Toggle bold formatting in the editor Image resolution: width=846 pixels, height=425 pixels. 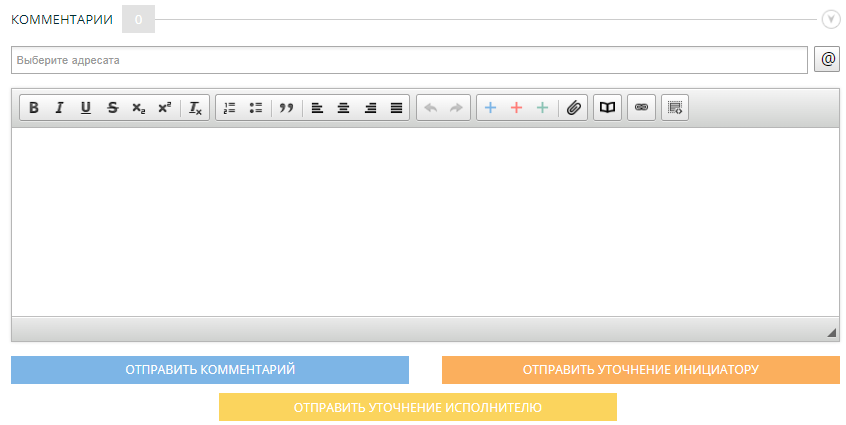click(x=34, y=108)
